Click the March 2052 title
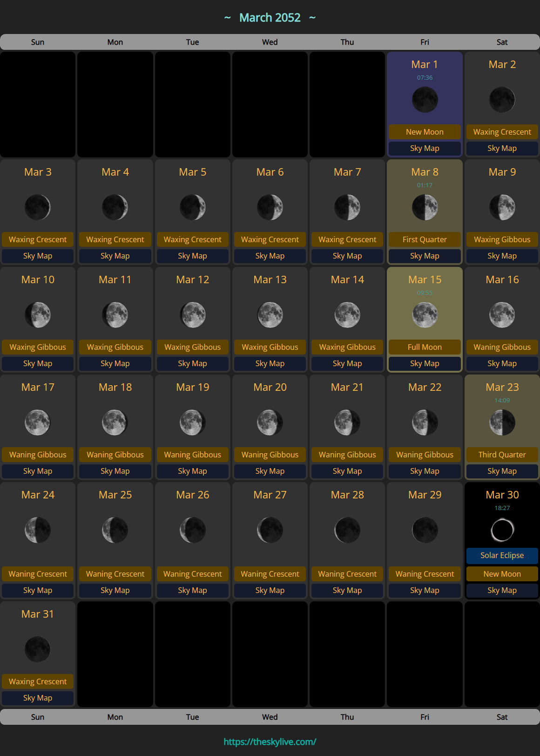 270,18
